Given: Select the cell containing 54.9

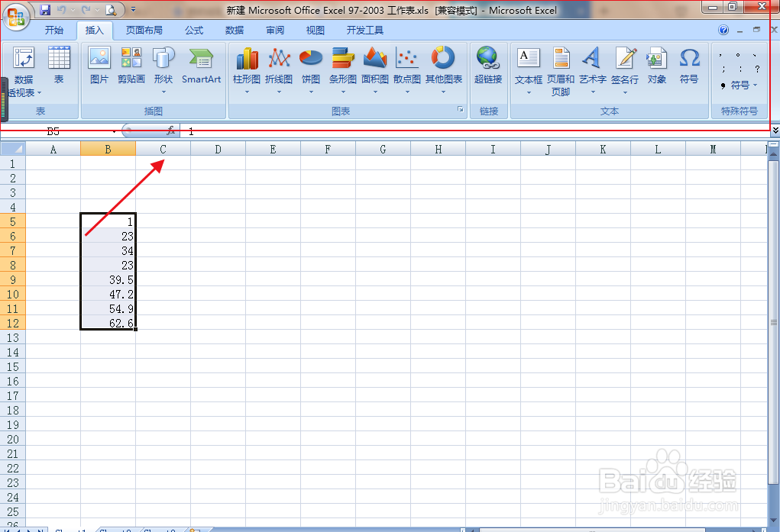Looking at the screenshot, I should coord(108,308).
